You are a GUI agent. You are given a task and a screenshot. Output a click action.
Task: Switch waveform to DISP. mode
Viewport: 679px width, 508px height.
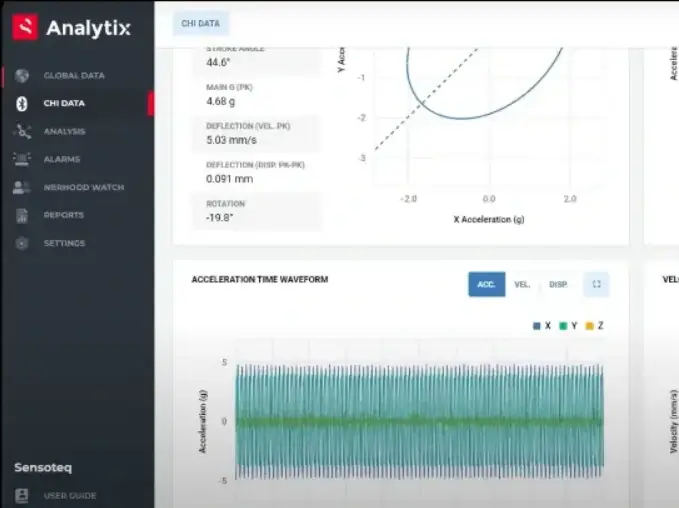[558, 285]
